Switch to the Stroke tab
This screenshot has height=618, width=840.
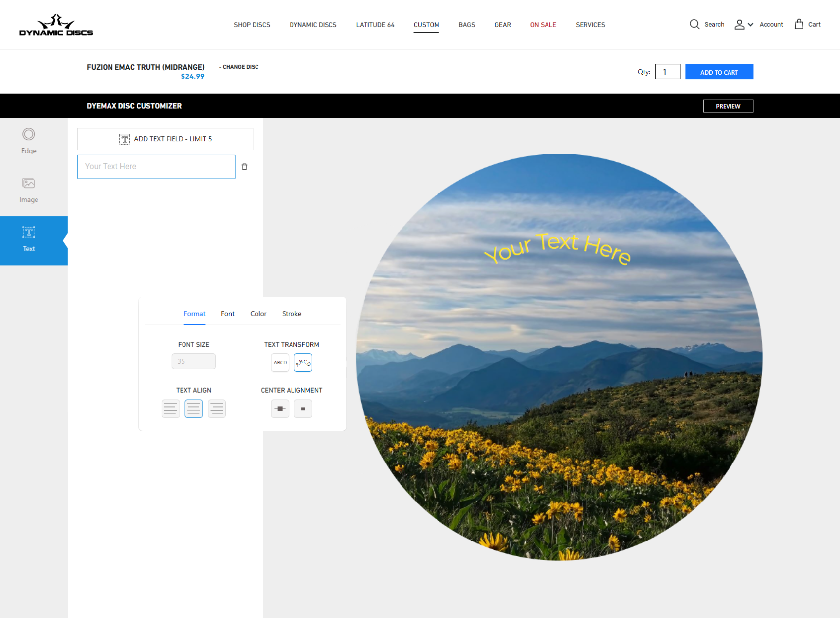292,314
